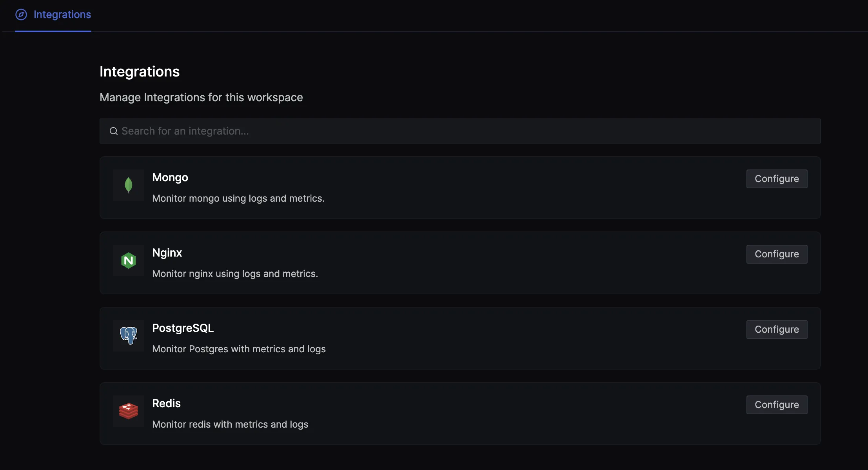Configure the PostgreSQL integration
The height and width of the screenshot is (470, 868).
coord(776,329)
